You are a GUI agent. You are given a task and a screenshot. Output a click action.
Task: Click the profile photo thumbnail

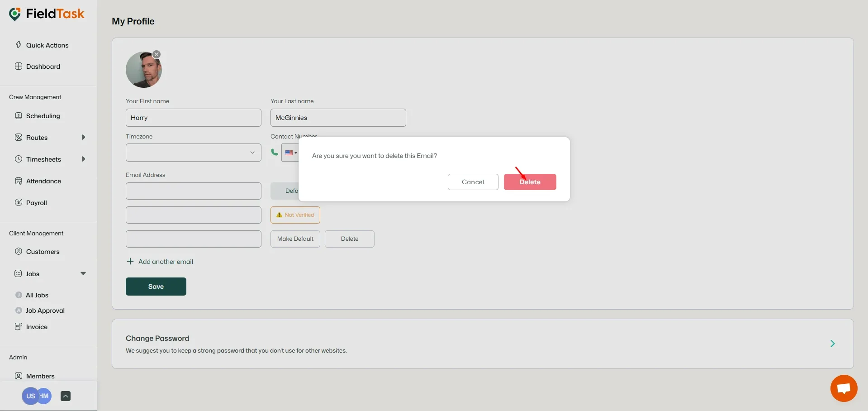tap(143, 69)
